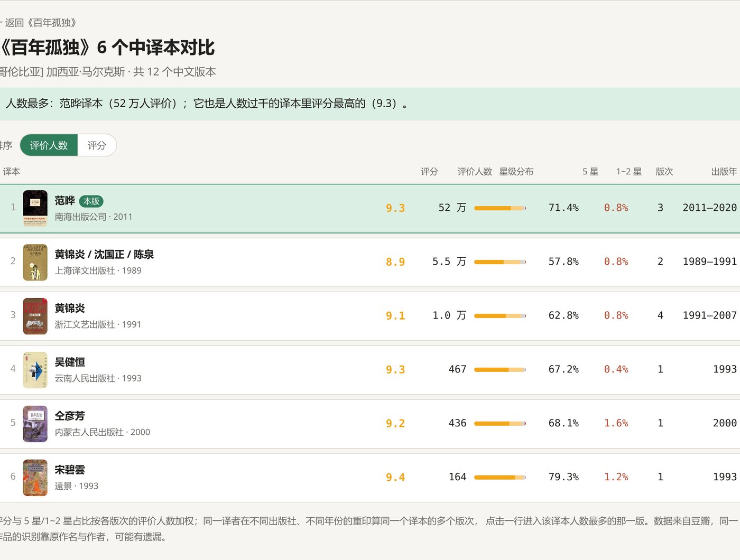Click the 1.2% low-star value
The width and height of the screenshot is (740, 560).
coord(616,477)
